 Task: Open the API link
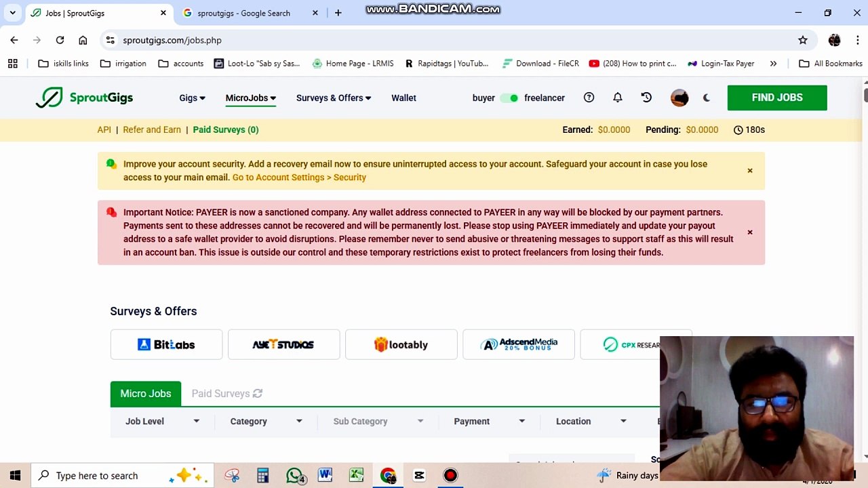[x=104, y=129]
